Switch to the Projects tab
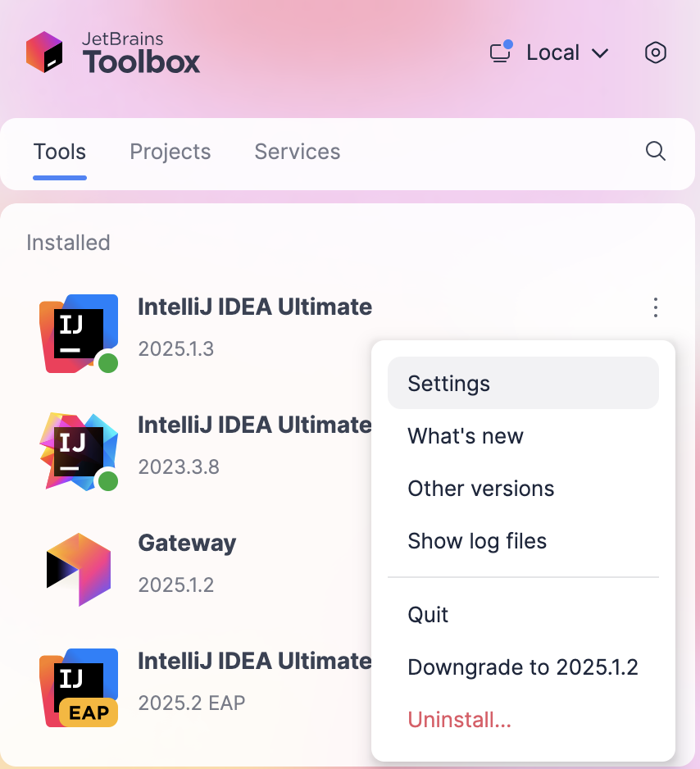The image size is (700, 769). (x=170, y=152)
